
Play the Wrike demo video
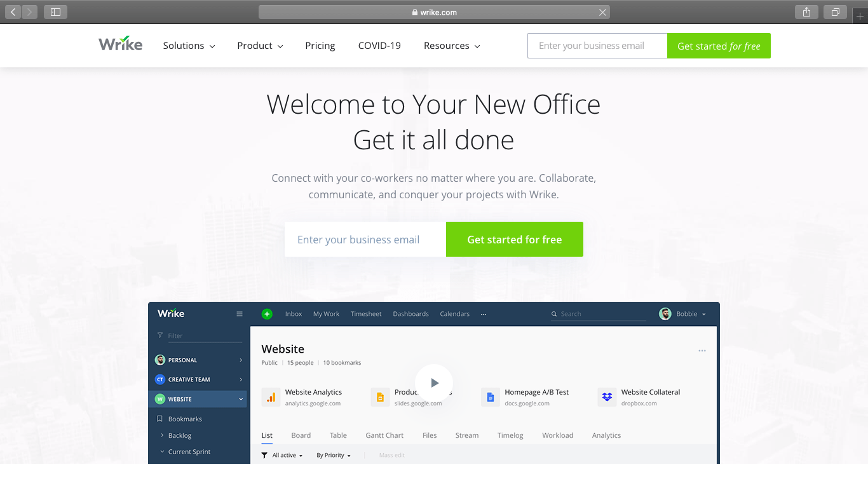pos(434,383)
